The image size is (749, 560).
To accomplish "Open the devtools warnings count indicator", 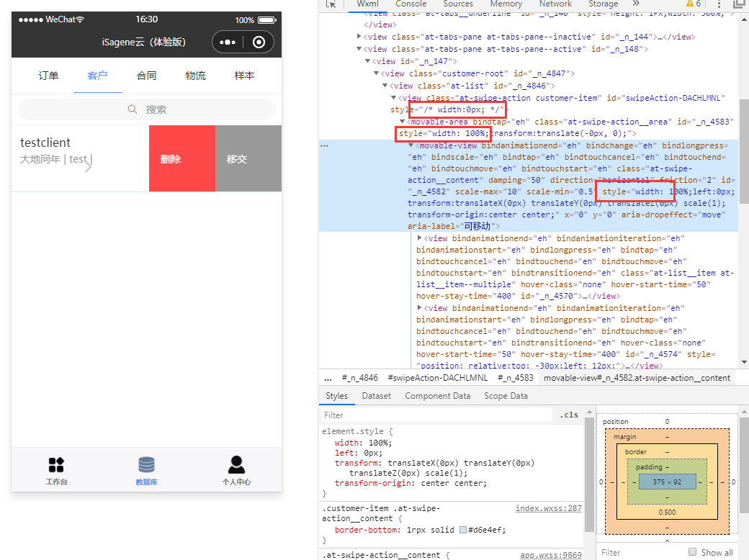I will pos(693,4).
